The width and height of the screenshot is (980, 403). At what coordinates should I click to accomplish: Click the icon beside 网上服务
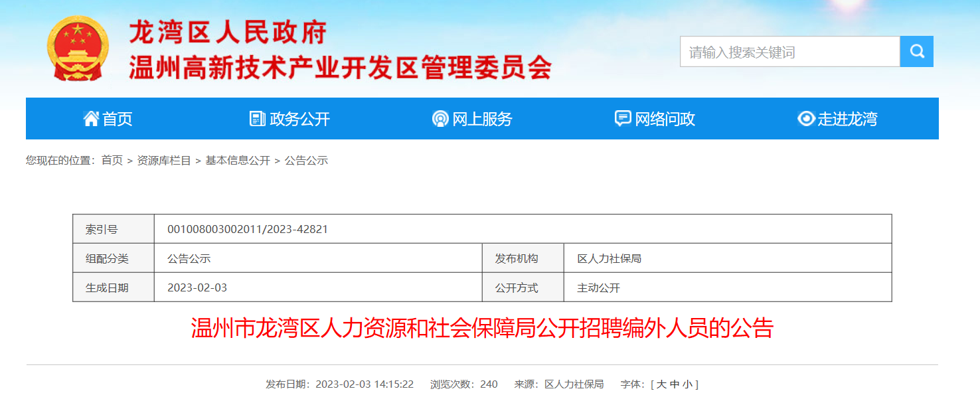[440, 119]
